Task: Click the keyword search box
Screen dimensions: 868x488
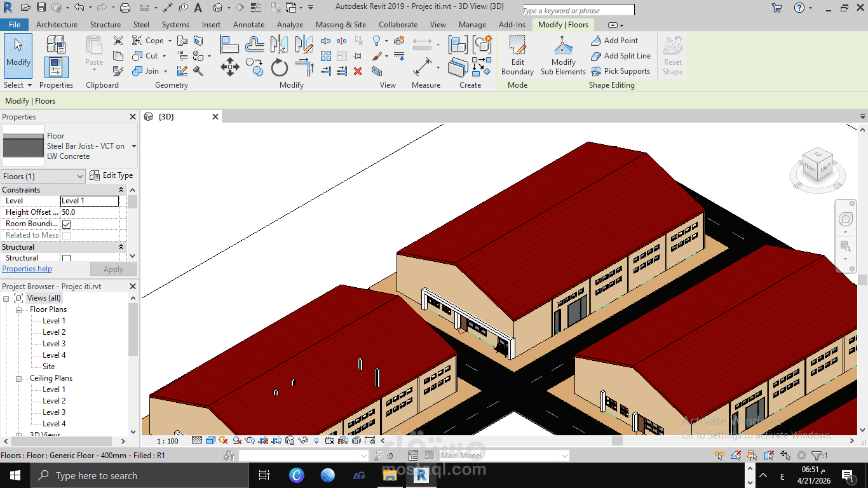Action: coord(578,10)
